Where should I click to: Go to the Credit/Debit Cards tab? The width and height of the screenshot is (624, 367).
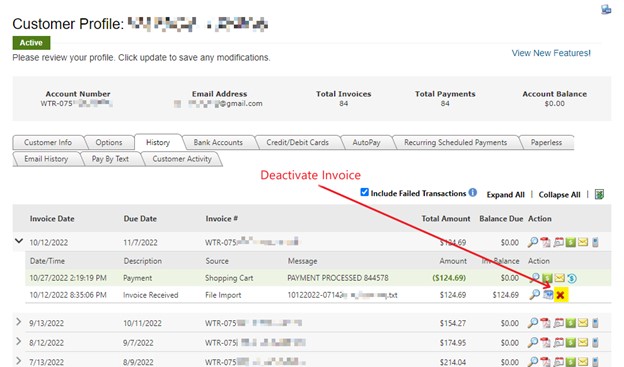click(297, 143)
